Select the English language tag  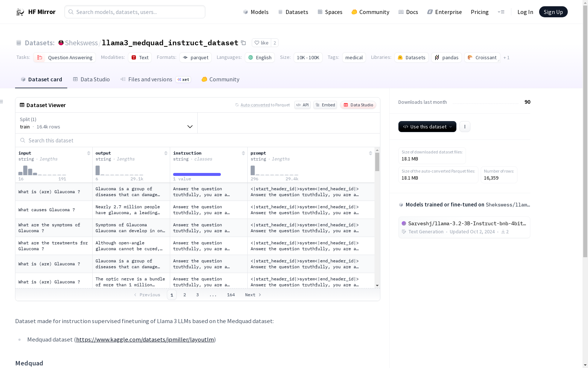[x=260, y=57]
